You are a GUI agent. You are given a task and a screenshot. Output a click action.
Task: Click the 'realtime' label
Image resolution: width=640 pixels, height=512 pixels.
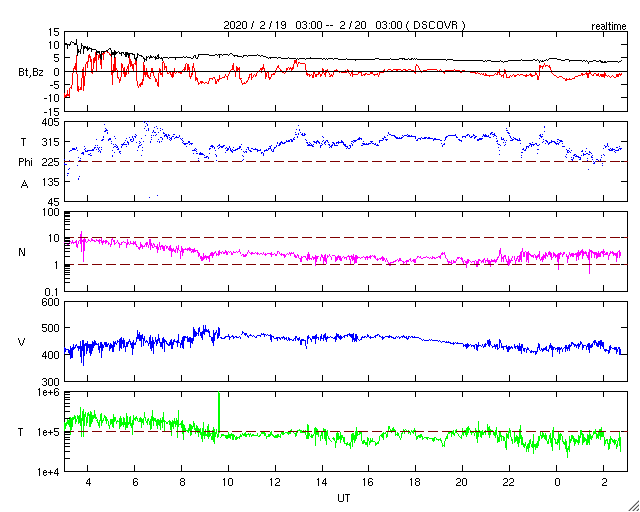pos(609,27)
